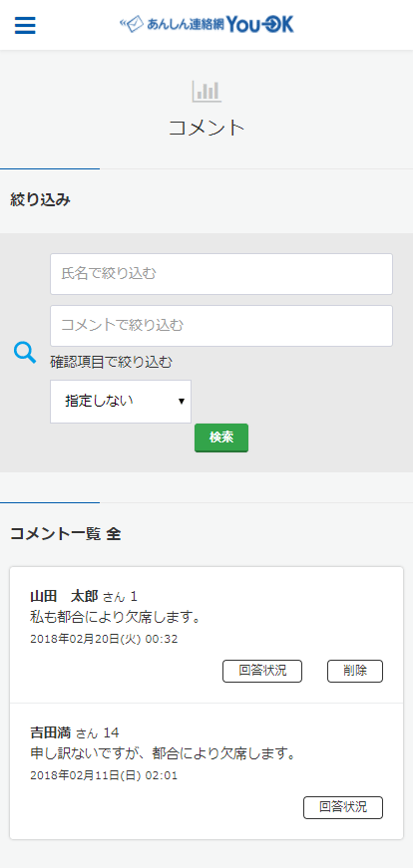Open 回答状況 for 吉田満's comment
Image resolution: width=413 pixels, height=868 pixels.
343,807
